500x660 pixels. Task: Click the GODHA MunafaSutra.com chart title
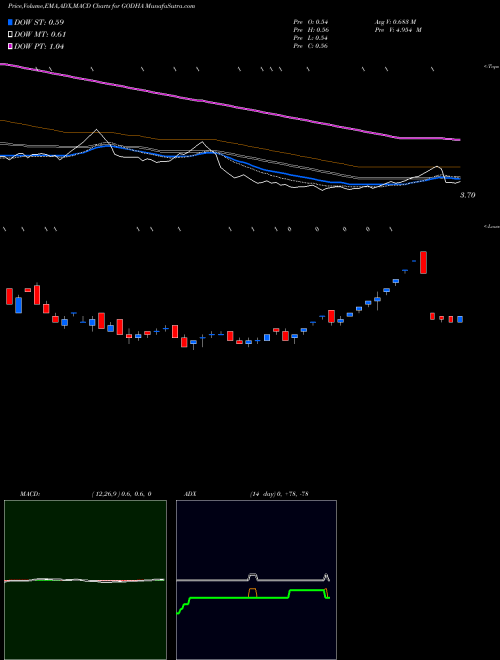pos(101,7)
